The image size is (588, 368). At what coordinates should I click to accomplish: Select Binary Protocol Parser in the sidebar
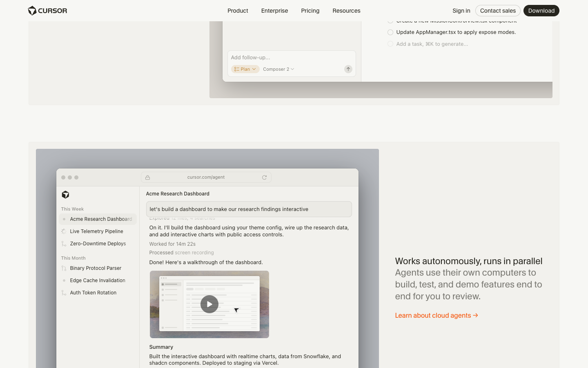click(98, 268)
